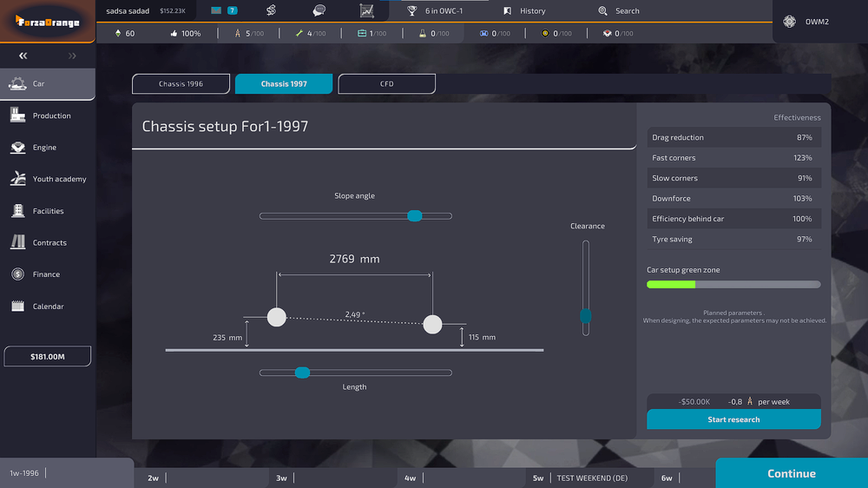Click the Downforce 103% row
This screenshot has width=868, height=488.
coord(733,198)
